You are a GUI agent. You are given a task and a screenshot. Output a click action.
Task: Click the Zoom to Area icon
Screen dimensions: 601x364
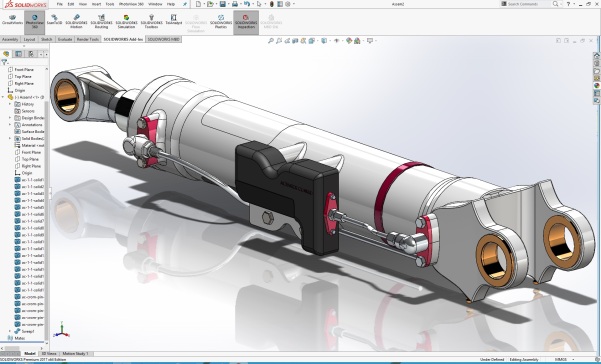pyautogui.click(x=279, y=41)
